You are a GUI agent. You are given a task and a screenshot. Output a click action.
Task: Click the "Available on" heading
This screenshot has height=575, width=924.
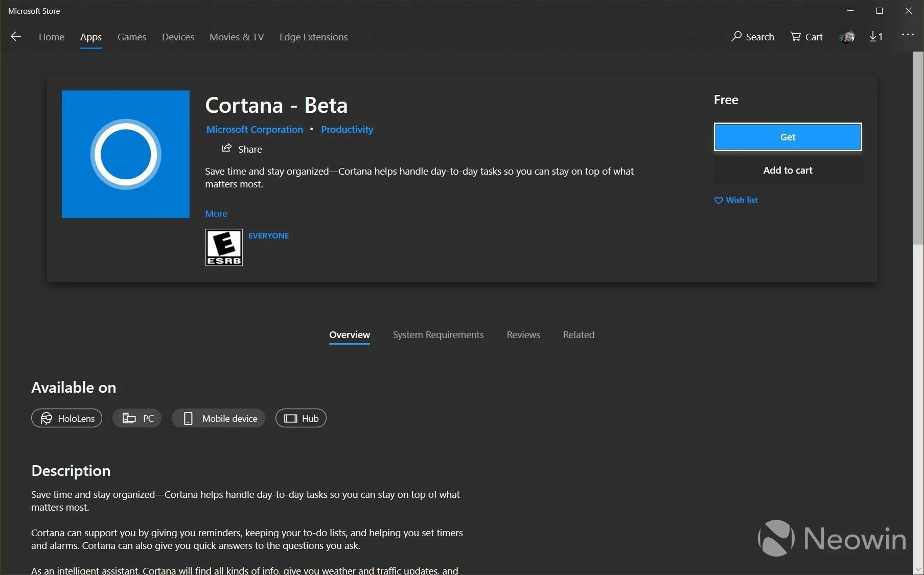[x=74, y=388]
